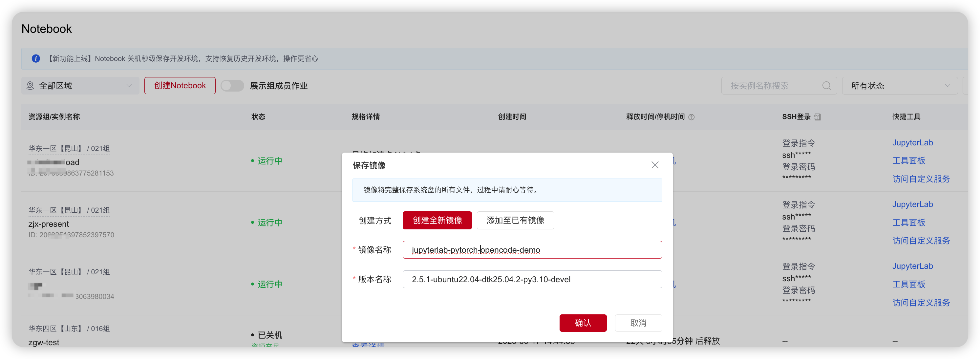980x359 pixels.
Task: Click the zjx-present instance name
Action: pos(49,224)
